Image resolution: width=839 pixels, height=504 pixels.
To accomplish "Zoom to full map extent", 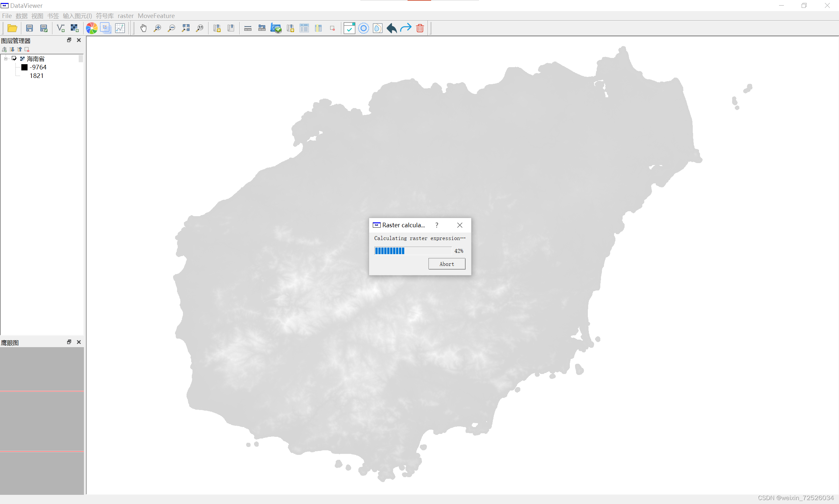I will coord(186,28).
